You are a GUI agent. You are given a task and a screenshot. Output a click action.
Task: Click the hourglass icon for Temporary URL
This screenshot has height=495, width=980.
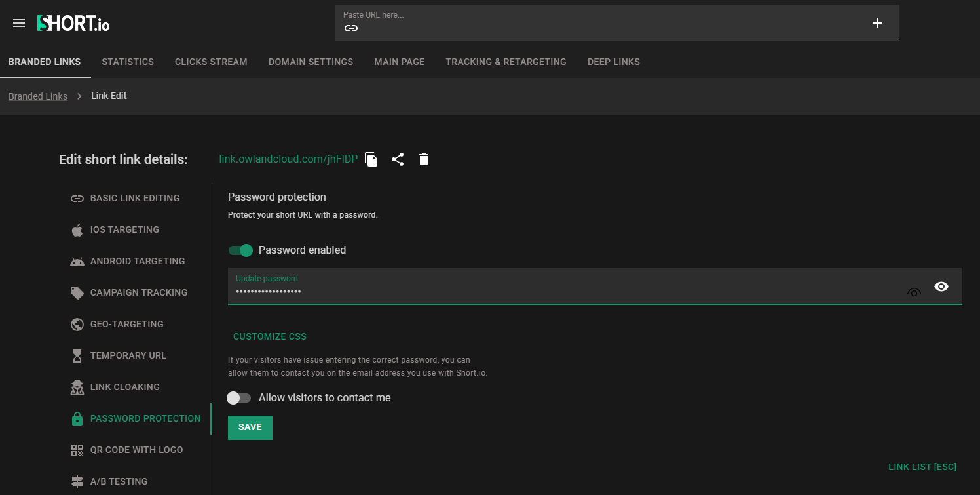77,355
